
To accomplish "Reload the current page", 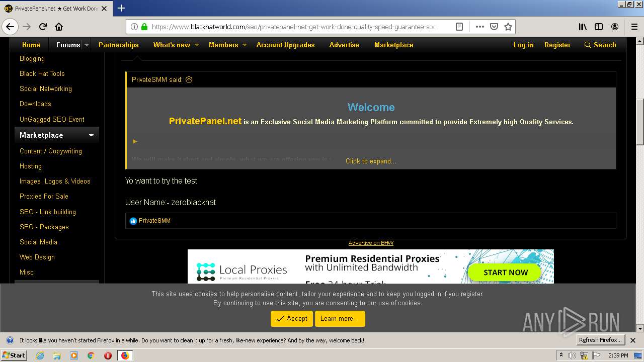I will coord(43,27).
